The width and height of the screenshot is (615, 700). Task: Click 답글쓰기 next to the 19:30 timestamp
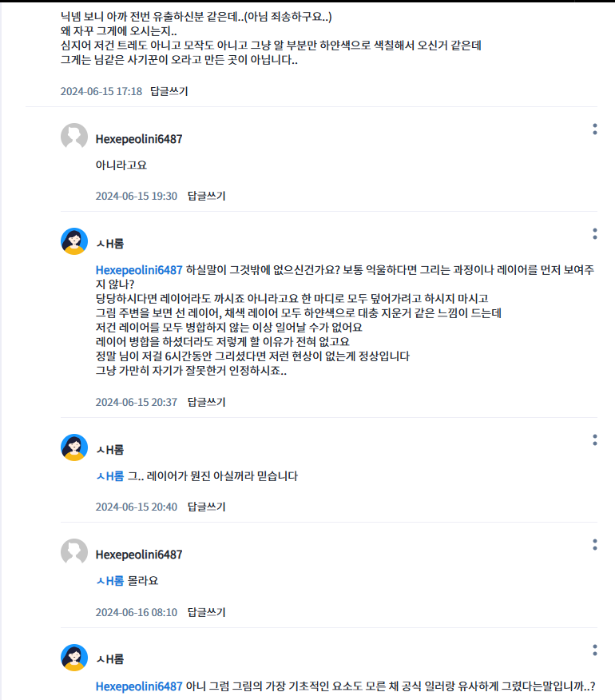[206, 196]
